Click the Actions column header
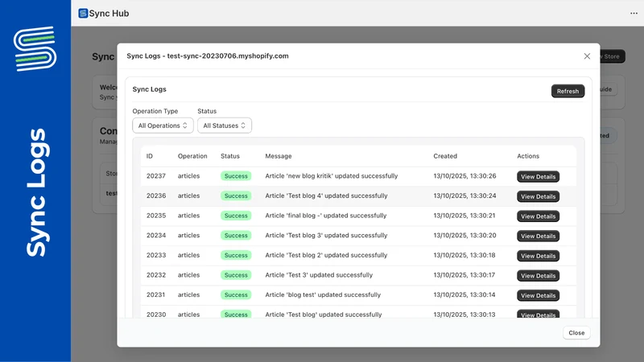Screen dimensions: 644x362 (x=528, y=156)
